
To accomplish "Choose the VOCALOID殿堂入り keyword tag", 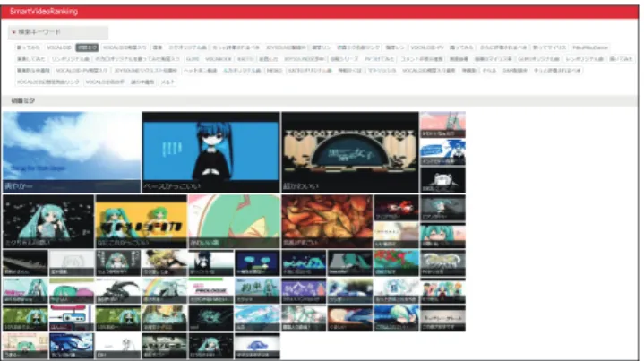I will [x=125, y=47].
